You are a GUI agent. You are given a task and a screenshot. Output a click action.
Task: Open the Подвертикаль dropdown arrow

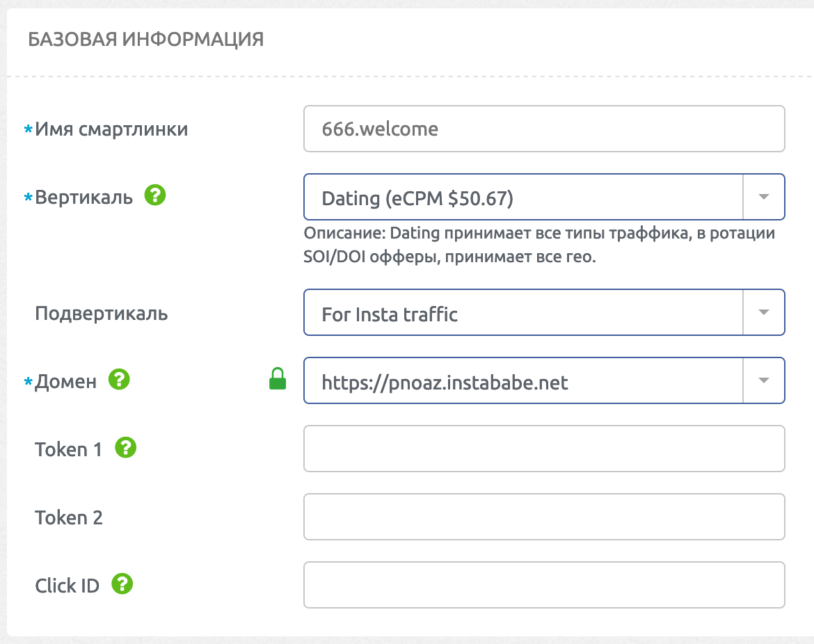[764, 313]
